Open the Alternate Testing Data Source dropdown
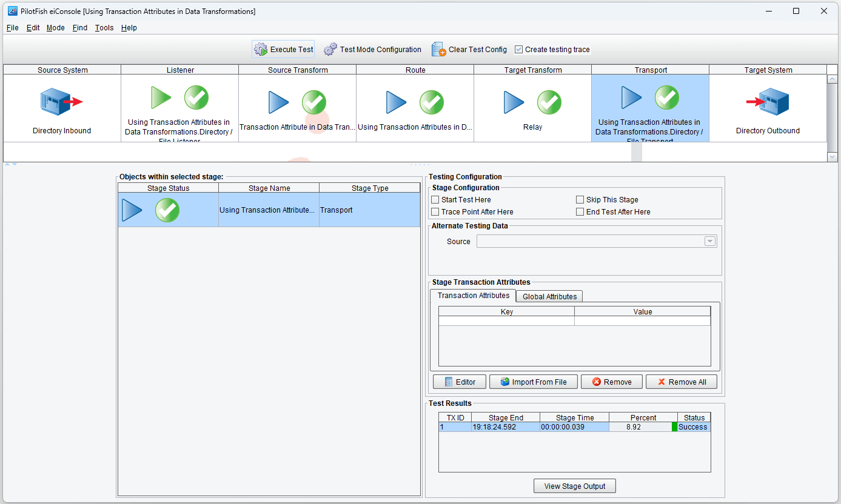The height and width of the screenshot is (504, 841). coord(710,241)
